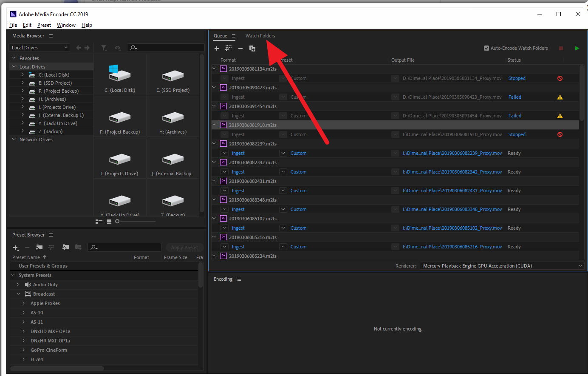The image size is (588, 376).
Task: Expand the Apple ProRes preset folder
Action: coord(24,303)
